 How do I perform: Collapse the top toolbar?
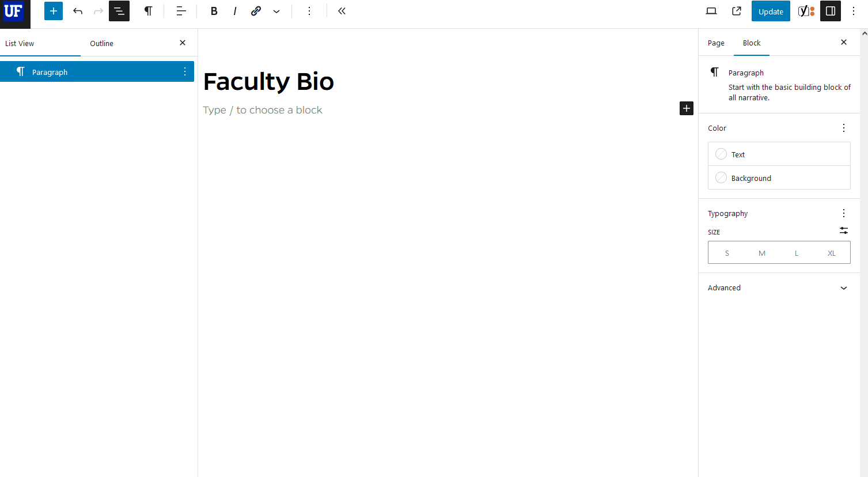(x=342, y=11)
